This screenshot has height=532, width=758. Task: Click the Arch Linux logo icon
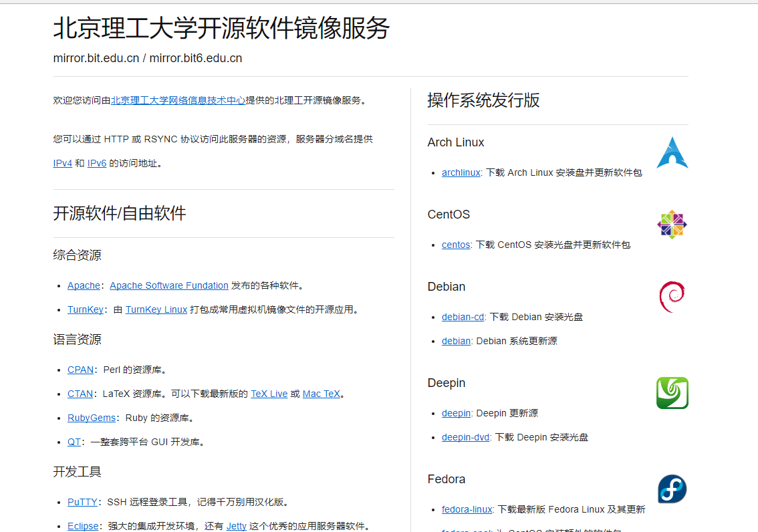click(672, 152)
